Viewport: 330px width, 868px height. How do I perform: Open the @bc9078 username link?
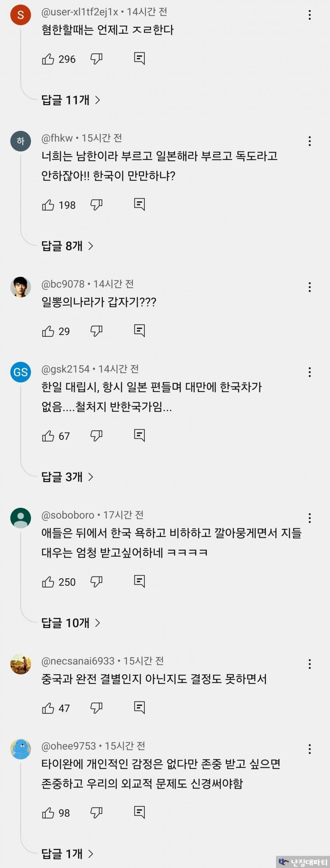pyautogui.click(x=63, y=284)
